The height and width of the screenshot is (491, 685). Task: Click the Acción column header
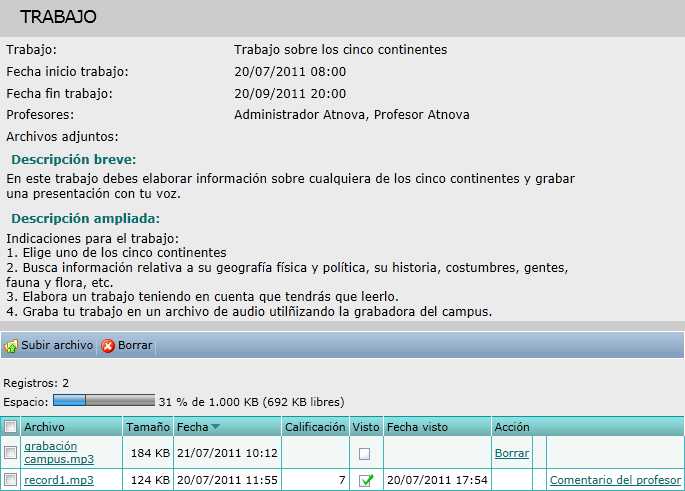pos(512,427)
